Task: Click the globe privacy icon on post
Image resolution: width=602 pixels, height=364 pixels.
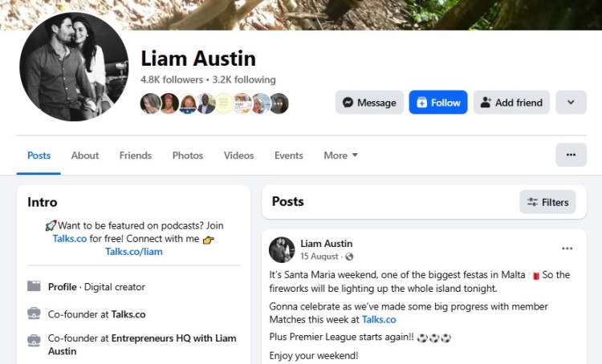Action: coord(349,257)
